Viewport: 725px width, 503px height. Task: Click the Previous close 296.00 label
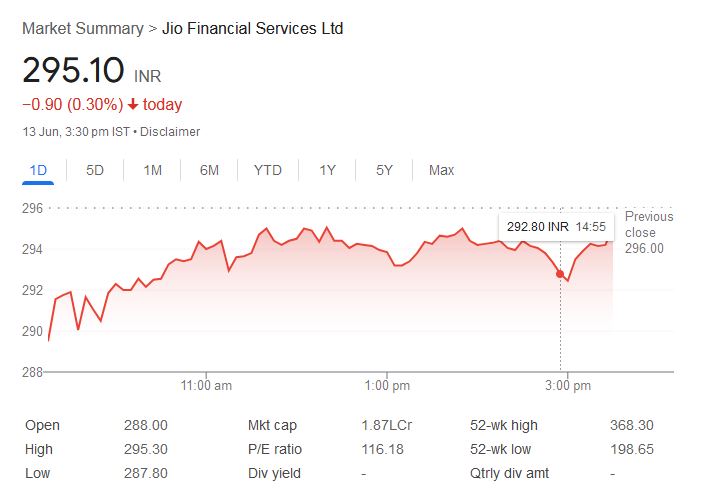pyautogui.click(x=648, y=232)
